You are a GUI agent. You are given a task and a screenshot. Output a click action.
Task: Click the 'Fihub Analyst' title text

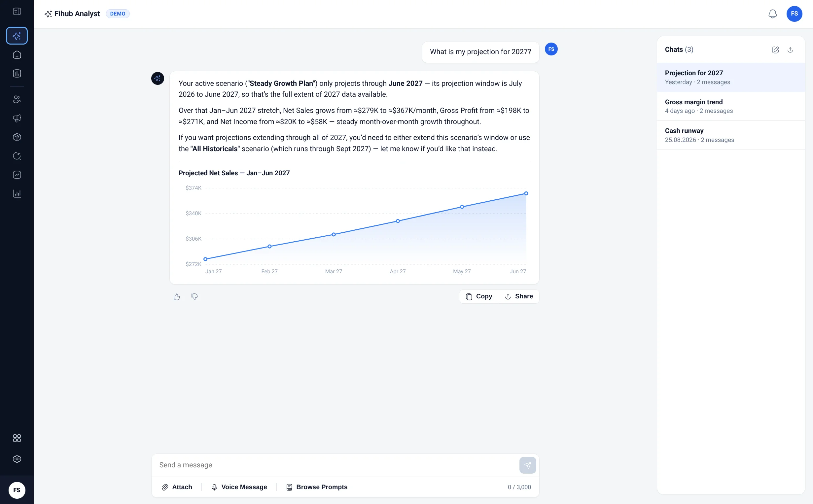tap(77, 14)
